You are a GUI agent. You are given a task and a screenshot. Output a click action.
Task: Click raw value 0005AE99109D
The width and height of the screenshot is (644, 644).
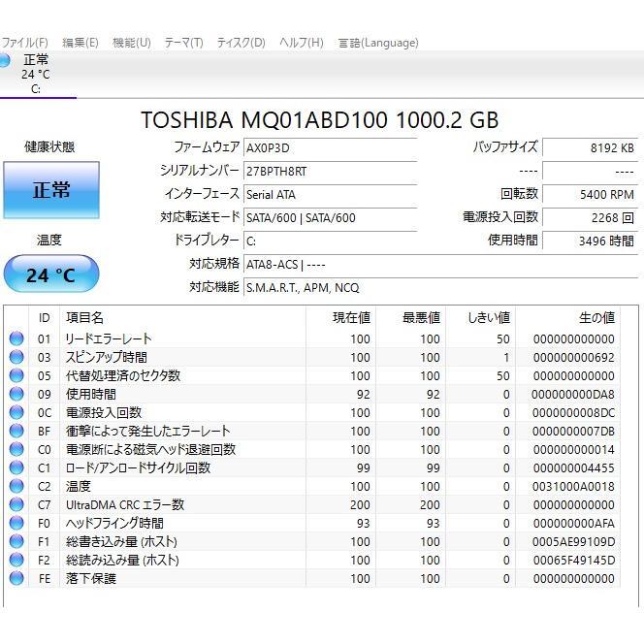coord(573,542)
